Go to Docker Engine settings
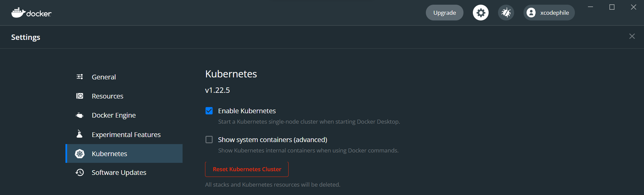 pos(124,115)
